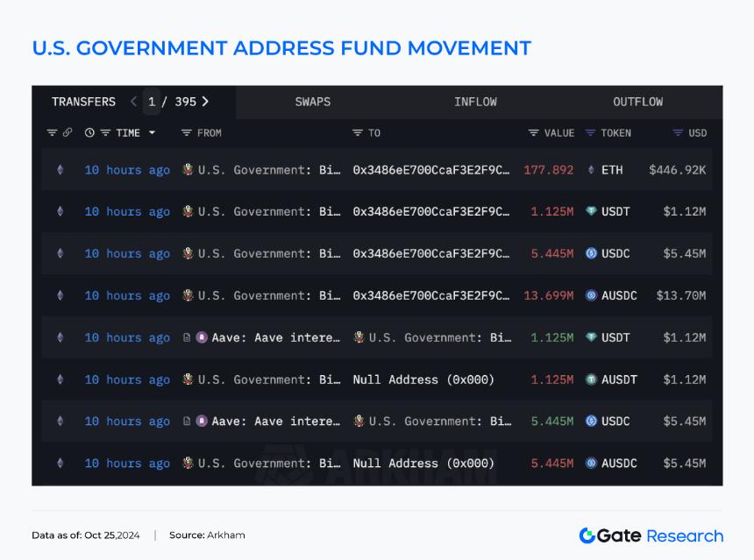Go to next transfers page
This screenshot has width=754, height=560.
(205, 102)
